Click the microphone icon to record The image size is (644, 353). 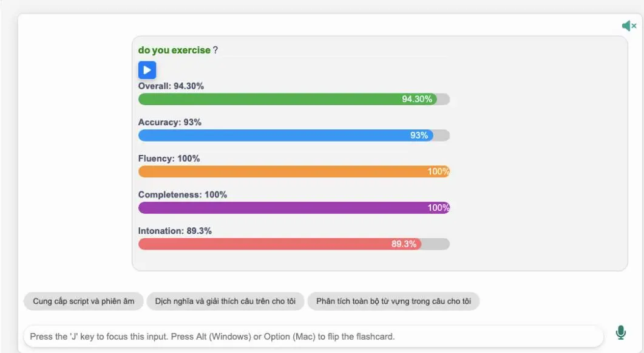click(620, 332)
